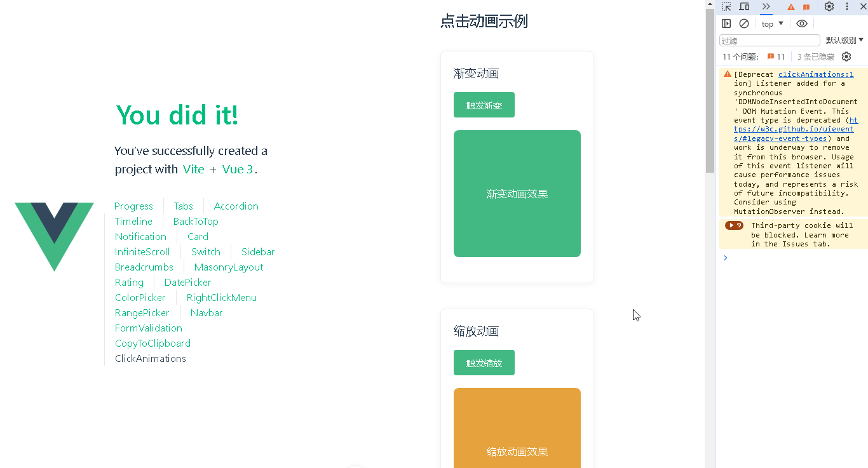868x468 pixels.
Task: Click the 11 issues counter badge
Action: tap(776, 57)
